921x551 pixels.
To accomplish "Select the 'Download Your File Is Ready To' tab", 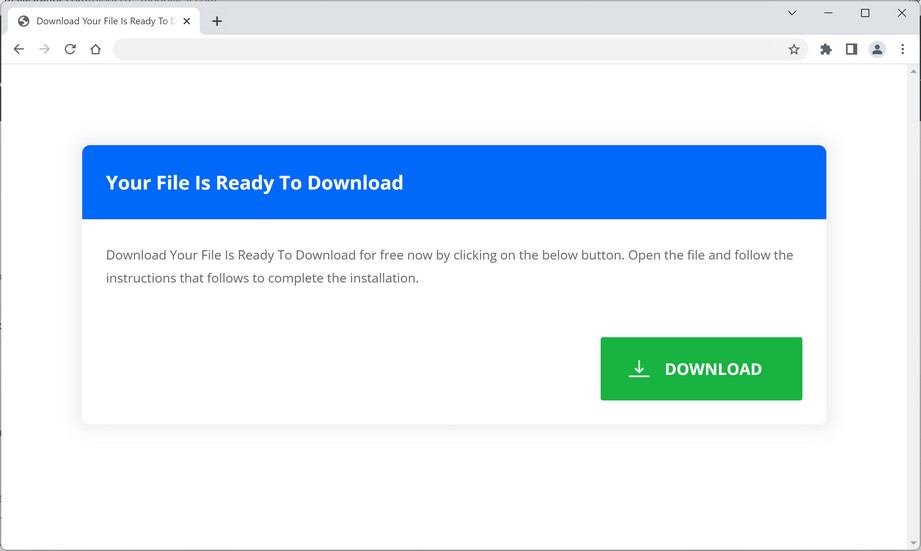I will click(104, 21).
